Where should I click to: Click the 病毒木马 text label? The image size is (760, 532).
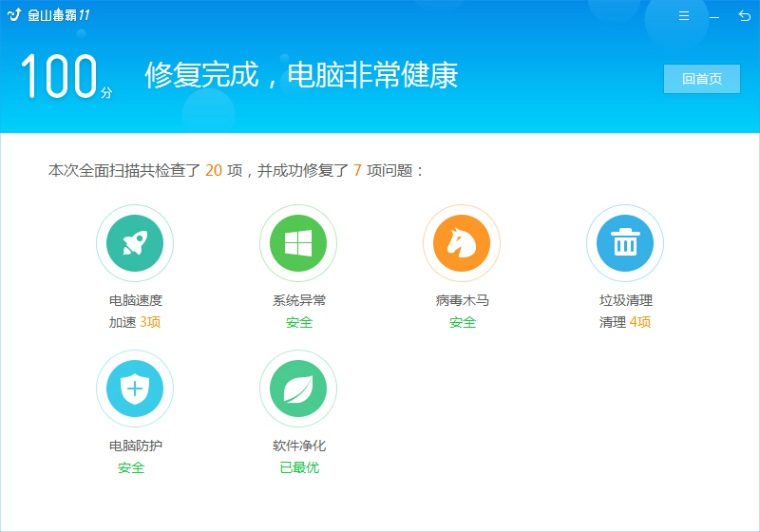click(x=462, y=300)
